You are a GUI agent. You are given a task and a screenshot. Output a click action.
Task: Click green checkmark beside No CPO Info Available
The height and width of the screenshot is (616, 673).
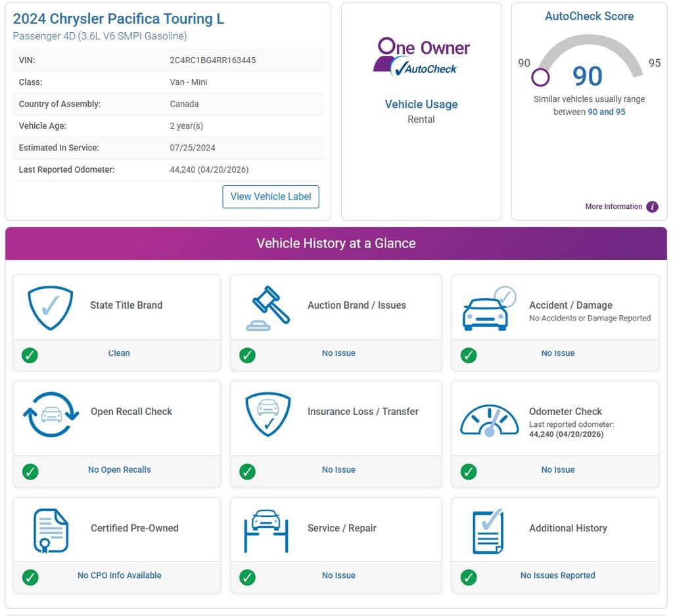click(30, 577)
